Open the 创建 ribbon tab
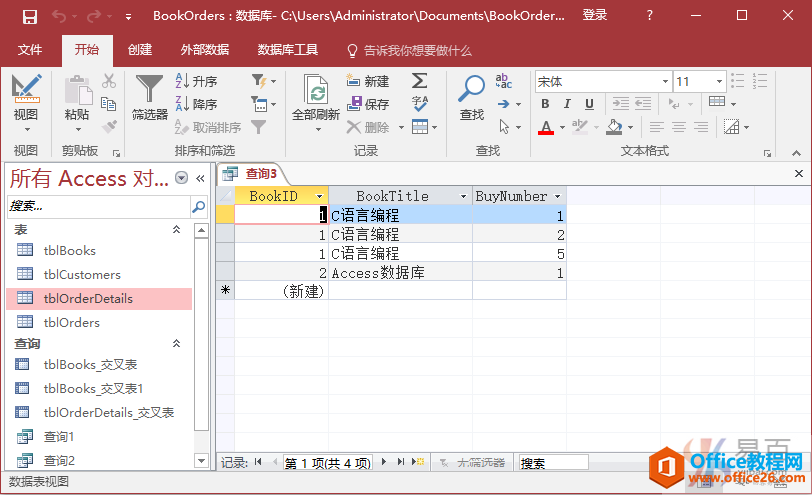This screenshot has width=812, height=495. 140,50
